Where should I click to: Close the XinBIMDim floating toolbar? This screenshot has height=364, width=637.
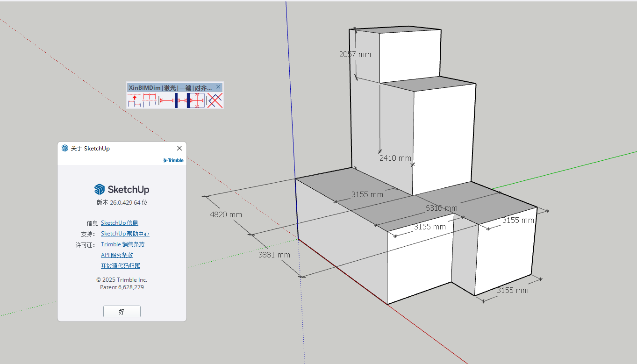pos(218,87)
